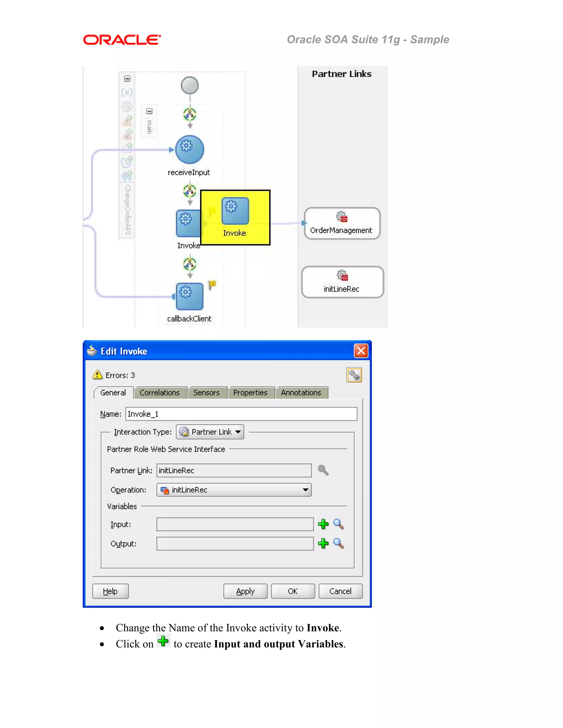
Task: Click the drop target above callbackClient
Action: (190, 264)
